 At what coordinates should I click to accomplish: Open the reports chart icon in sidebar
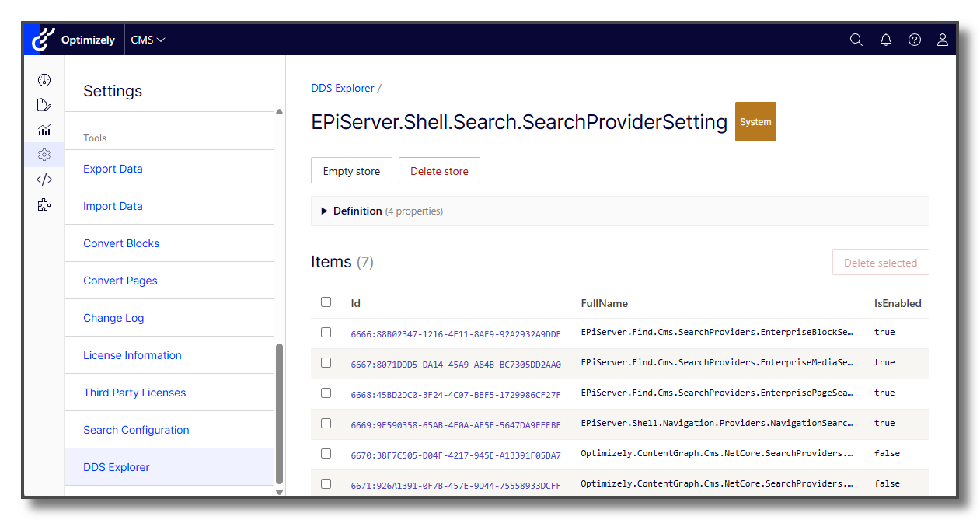pos(44,130)
